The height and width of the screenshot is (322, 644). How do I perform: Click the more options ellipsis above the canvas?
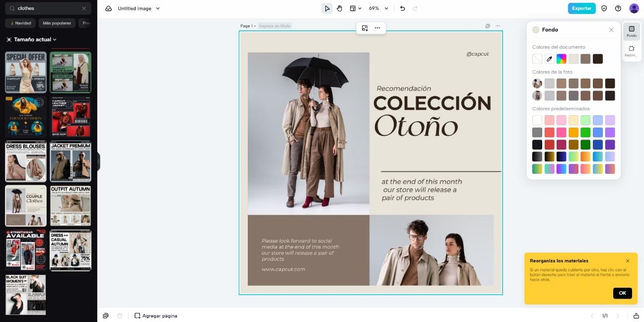(x=377, y=28)
